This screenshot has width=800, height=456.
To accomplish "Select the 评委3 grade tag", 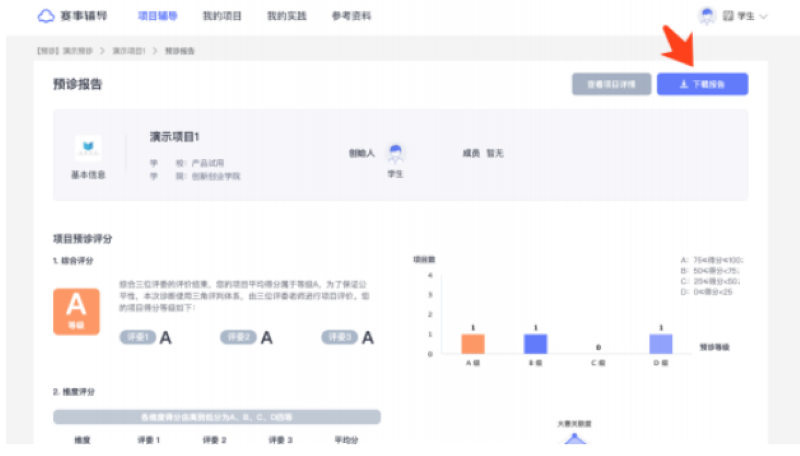I will [x=339, y=338].
